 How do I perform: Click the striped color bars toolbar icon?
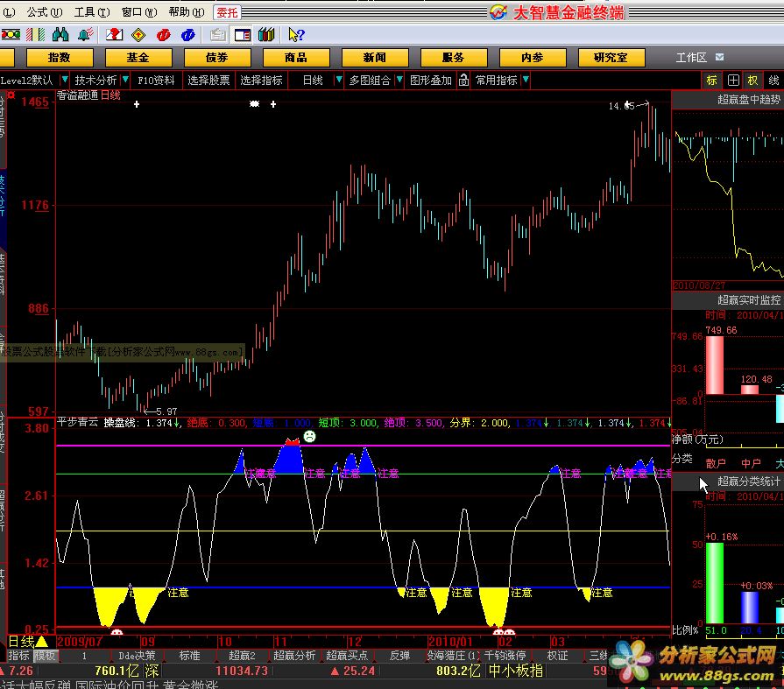[x=36, y=34]
